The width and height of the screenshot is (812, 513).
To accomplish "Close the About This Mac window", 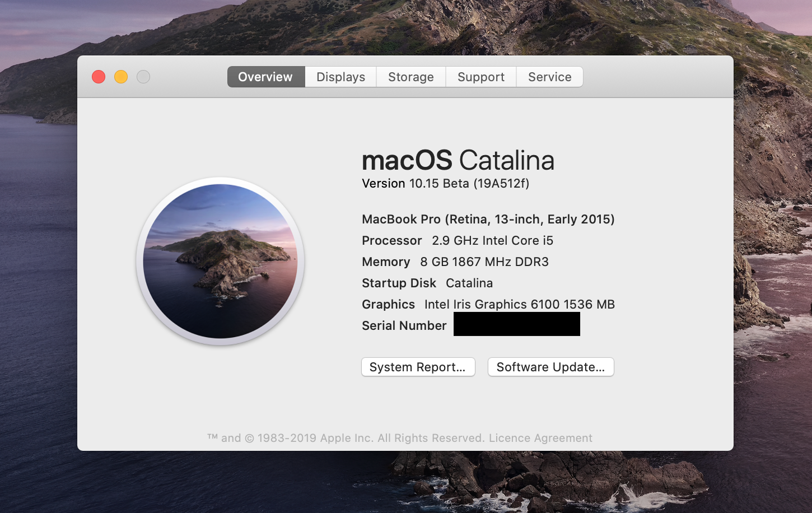I will (x=99, y=77).
